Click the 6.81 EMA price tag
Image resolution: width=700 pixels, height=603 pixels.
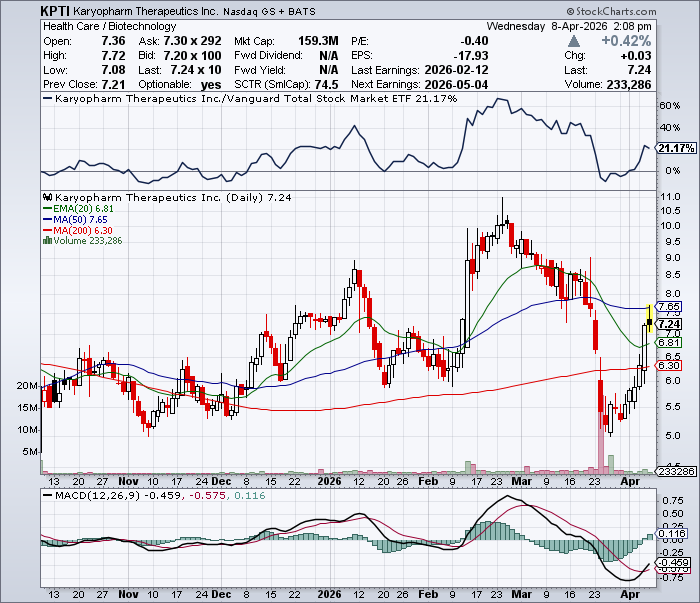[669, 342]
